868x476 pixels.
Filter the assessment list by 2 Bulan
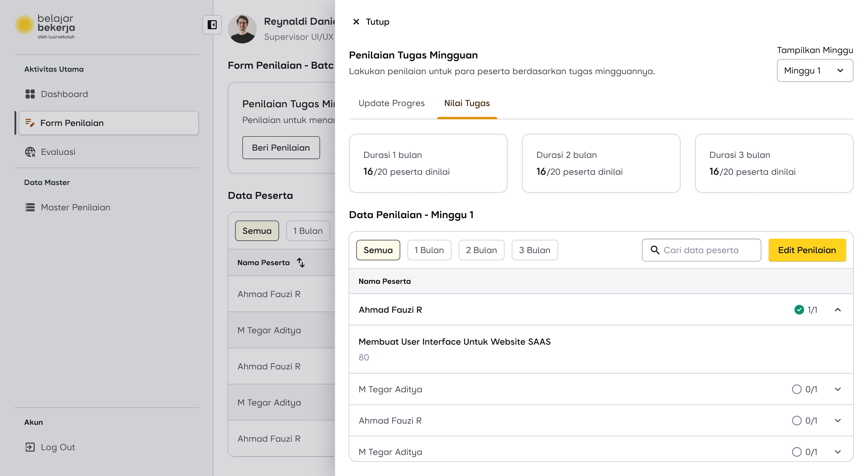coord(481,250)
